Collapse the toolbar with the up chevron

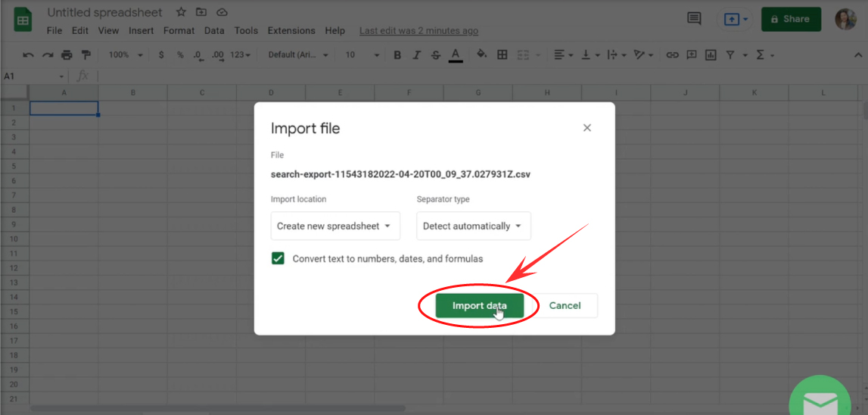coord(859,55)
